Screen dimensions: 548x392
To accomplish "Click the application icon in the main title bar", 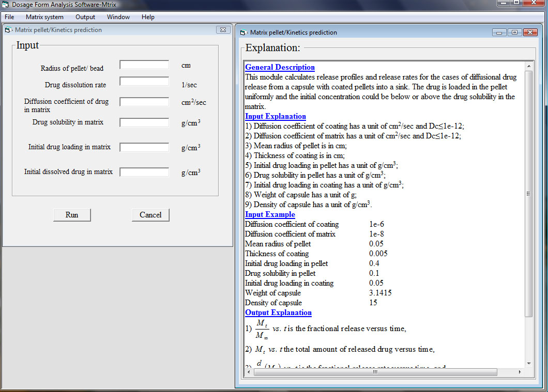I will 7,4.
